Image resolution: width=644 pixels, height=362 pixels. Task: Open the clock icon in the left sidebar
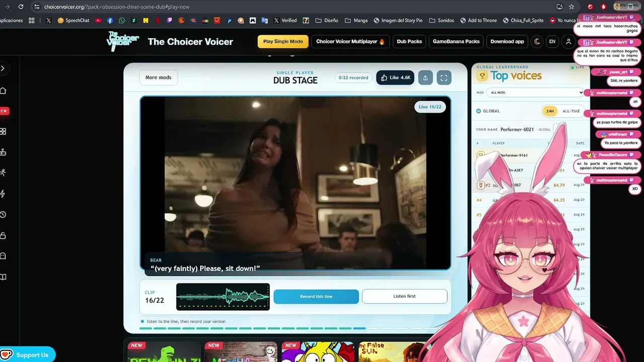(3, 215)
